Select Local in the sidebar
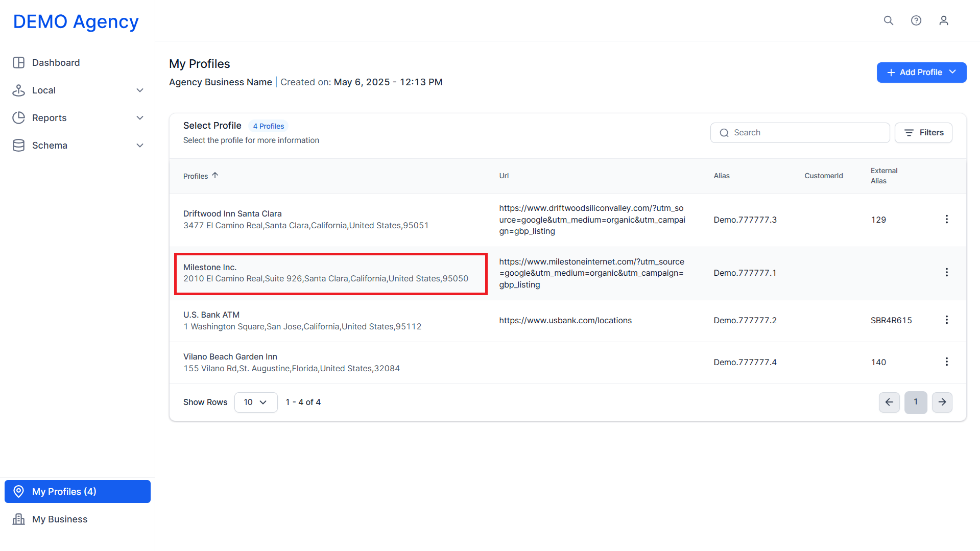980x551 pixels. click(78, 90)
